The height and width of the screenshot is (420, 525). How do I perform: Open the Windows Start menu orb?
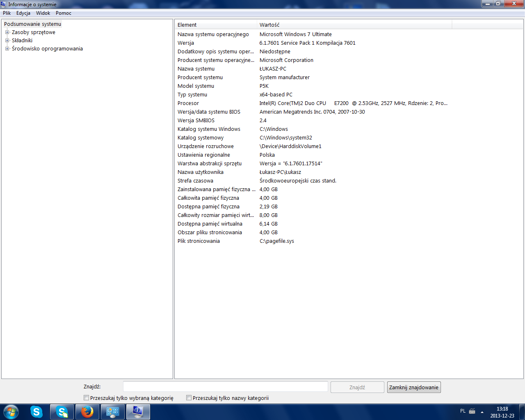coord(11,412)
